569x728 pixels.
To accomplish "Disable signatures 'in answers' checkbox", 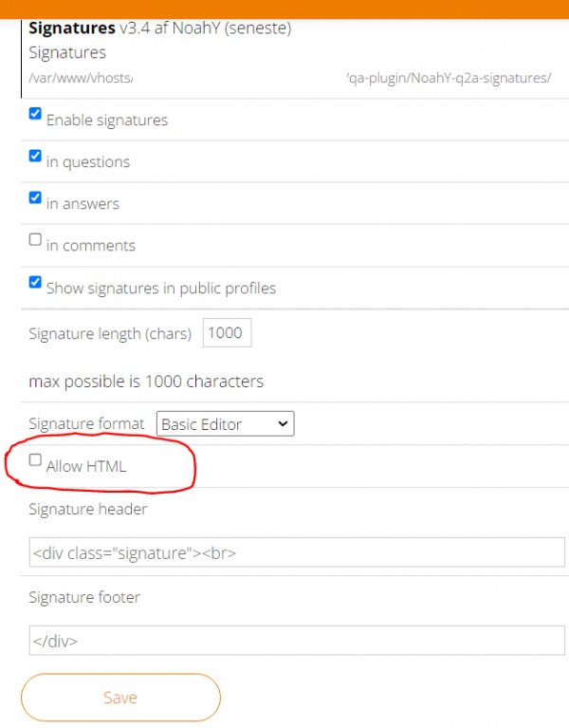I will pos(35,197).
